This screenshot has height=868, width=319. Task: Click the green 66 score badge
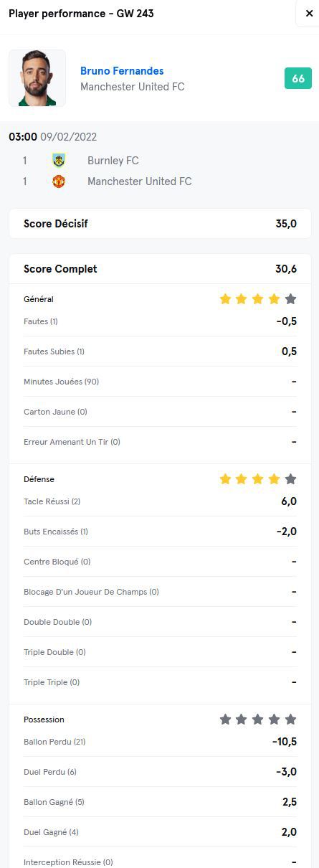tap(298, 78)
